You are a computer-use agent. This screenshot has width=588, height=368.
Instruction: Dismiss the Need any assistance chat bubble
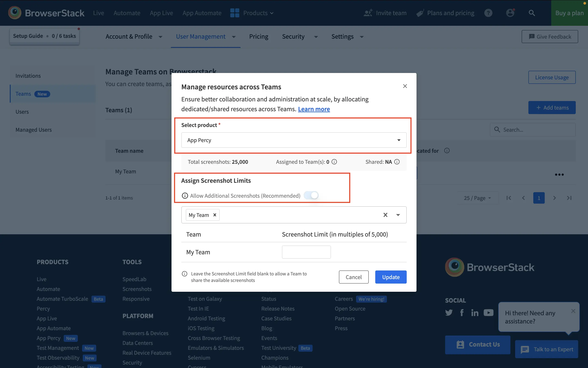point(573,311)
